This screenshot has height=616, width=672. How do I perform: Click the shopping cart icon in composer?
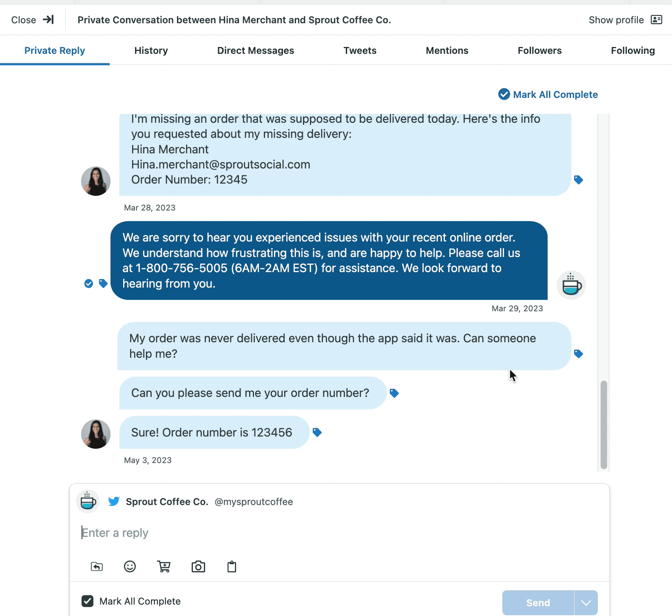(x=164, y=567)
